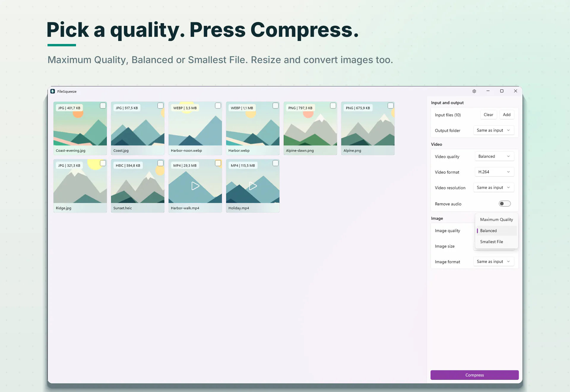Tick the checkbox on Coast-evening.jpg
570x392 pixels.
click(x=103, y=105)
